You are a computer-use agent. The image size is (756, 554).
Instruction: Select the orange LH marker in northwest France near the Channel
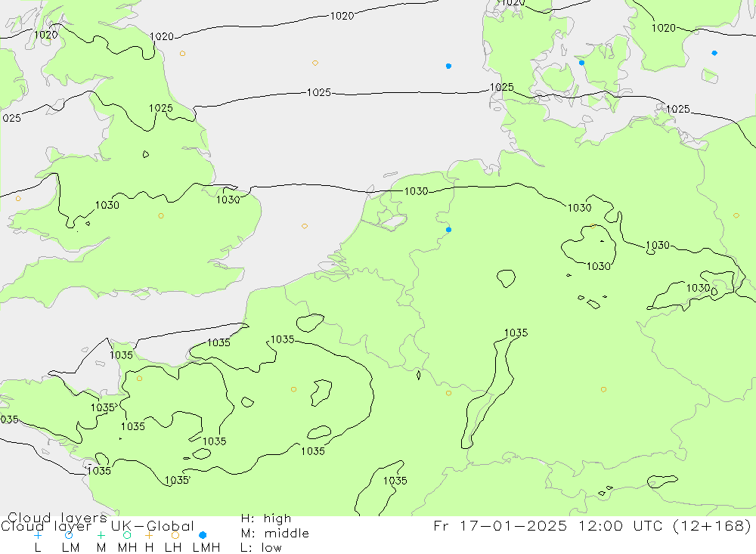pyautogui.click(x=139, y=379)
